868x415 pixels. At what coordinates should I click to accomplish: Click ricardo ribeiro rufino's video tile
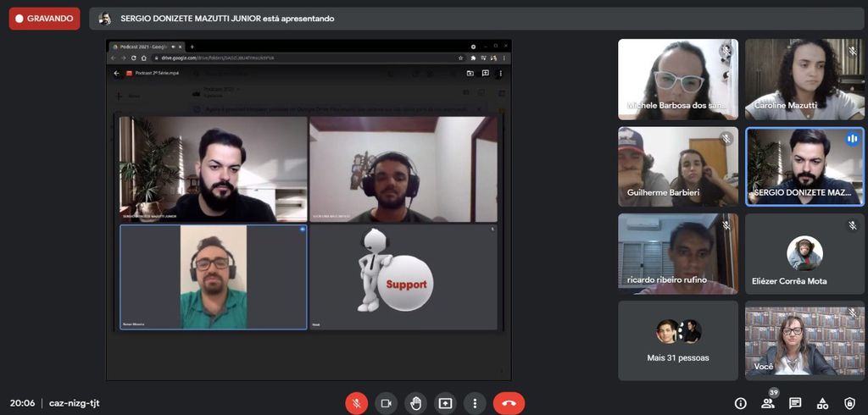pos(678,254)
